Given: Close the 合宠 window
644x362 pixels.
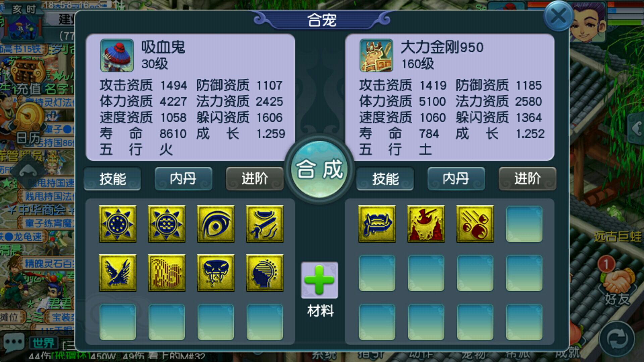Looking at the screenshot, I should (x=558, y=16).
